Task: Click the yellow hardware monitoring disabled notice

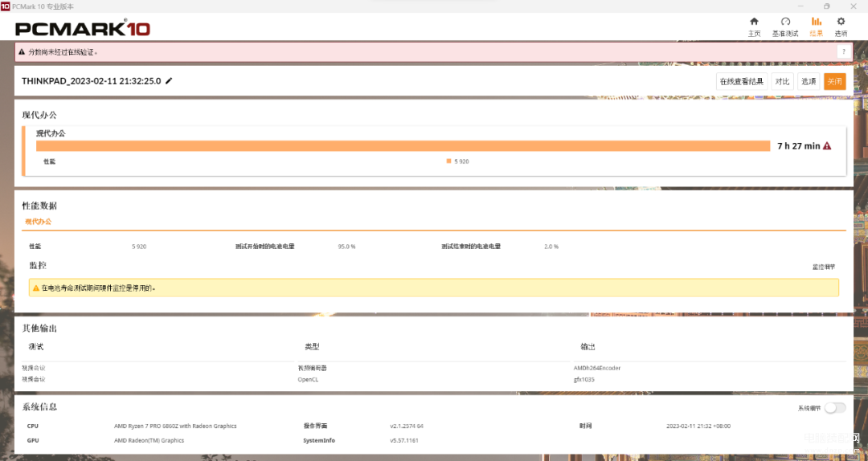Action: (433, 288)
